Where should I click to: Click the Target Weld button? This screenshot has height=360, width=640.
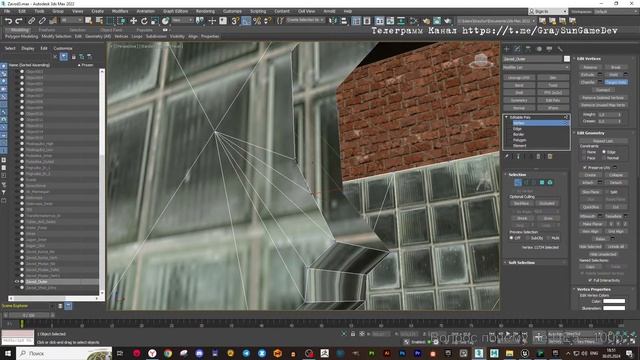616,82
